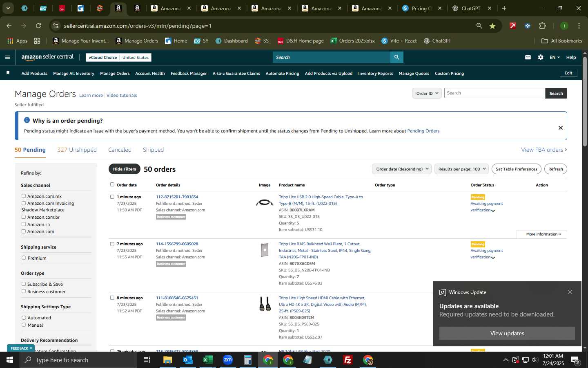The image size is (588, 368).
Task: Open the messages mail icon
Action: coord(528,57)
